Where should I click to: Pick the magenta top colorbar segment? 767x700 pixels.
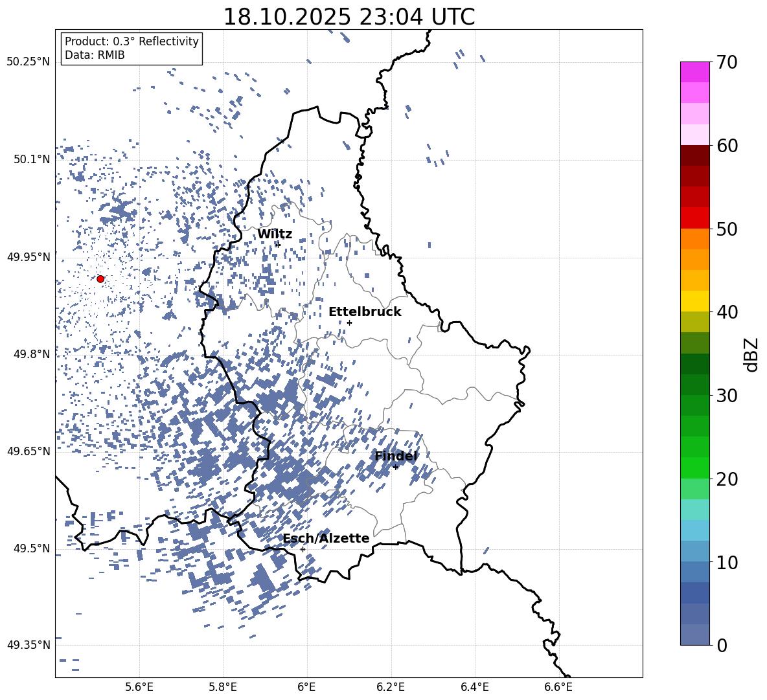[x=694, y=72]
